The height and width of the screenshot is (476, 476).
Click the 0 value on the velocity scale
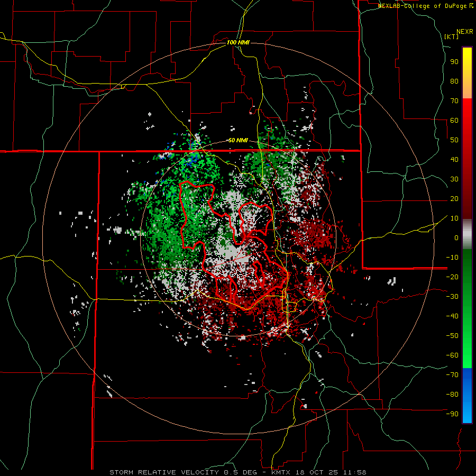(x=456, y=237)
